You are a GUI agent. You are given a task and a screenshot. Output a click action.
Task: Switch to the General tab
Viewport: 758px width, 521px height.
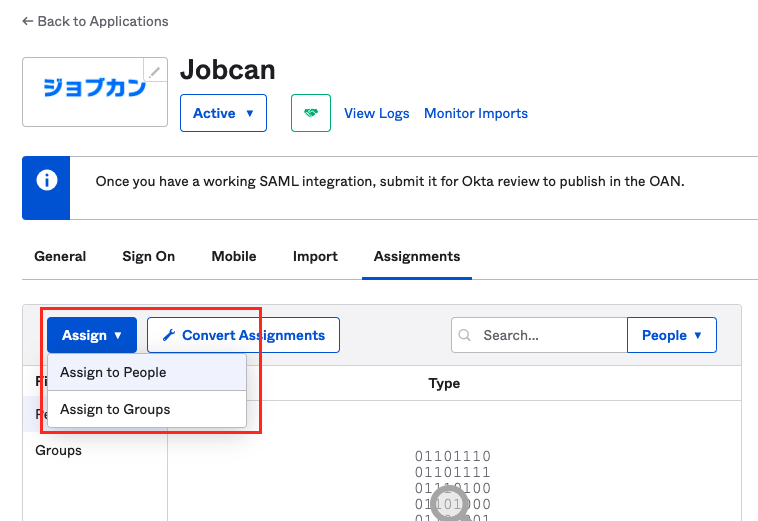click(x=60, y=256)
